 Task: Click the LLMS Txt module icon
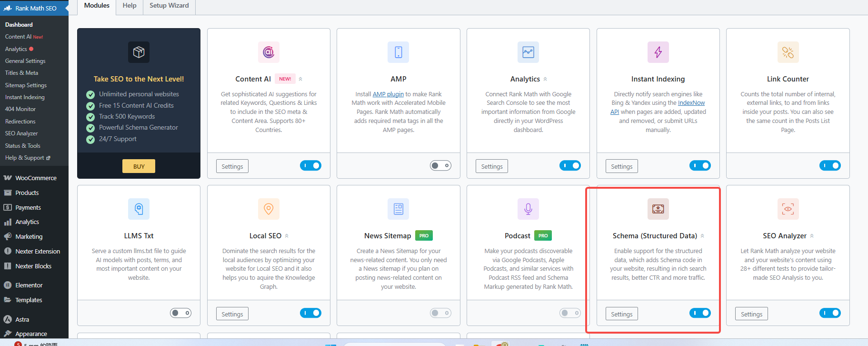click(x=139, y=209)
